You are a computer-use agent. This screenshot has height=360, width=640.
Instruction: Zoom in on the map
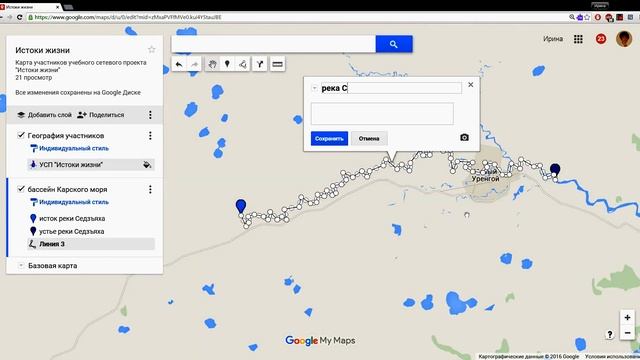coord(627,317)
